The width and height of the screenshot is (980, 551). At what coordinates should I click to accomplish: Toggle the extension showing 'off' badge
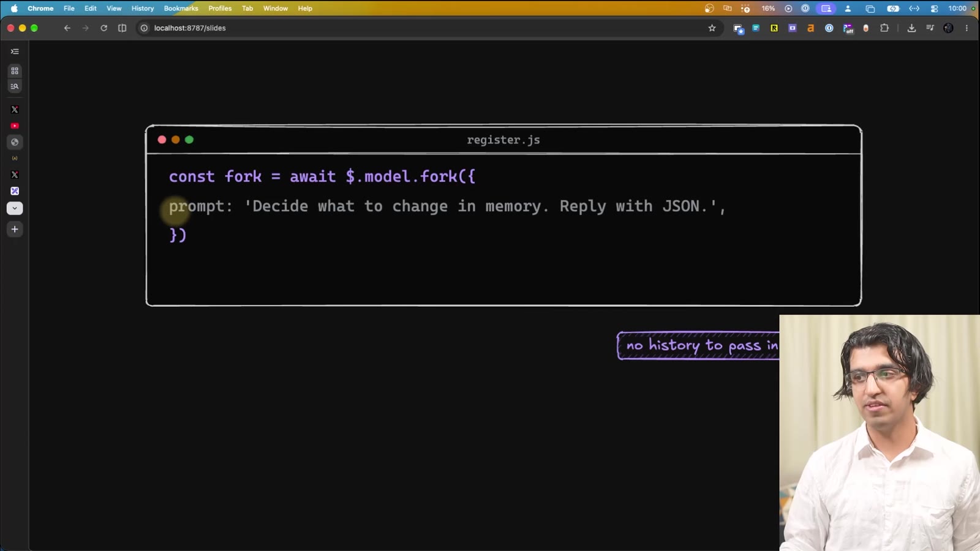[848, 28]
